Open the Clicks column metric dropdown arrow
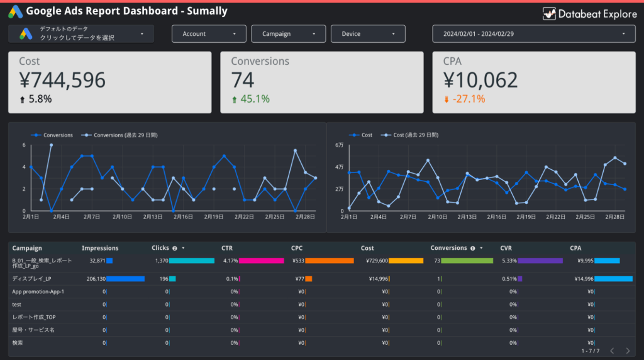 point(183,248)
